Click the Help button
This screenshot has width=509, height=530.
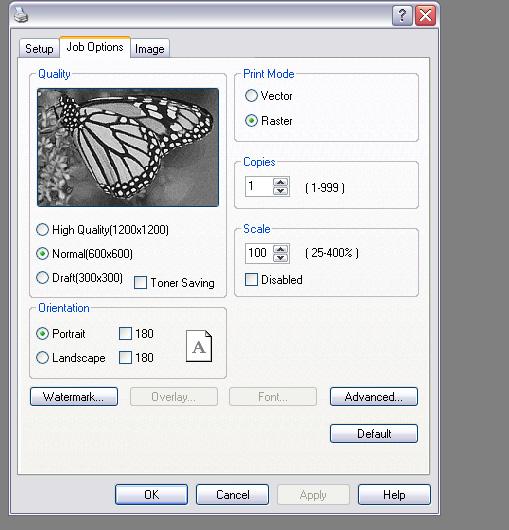click(394, 495)
